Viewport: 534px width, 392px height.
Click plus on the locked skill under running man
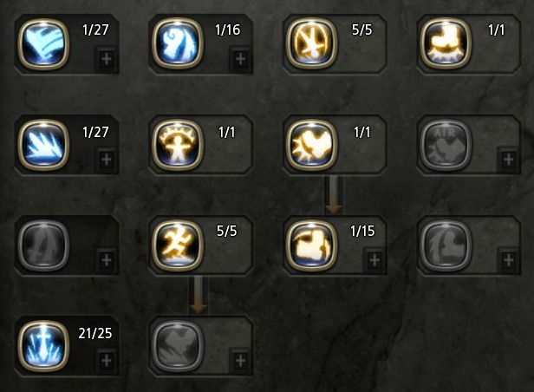(x=240, y=360)
